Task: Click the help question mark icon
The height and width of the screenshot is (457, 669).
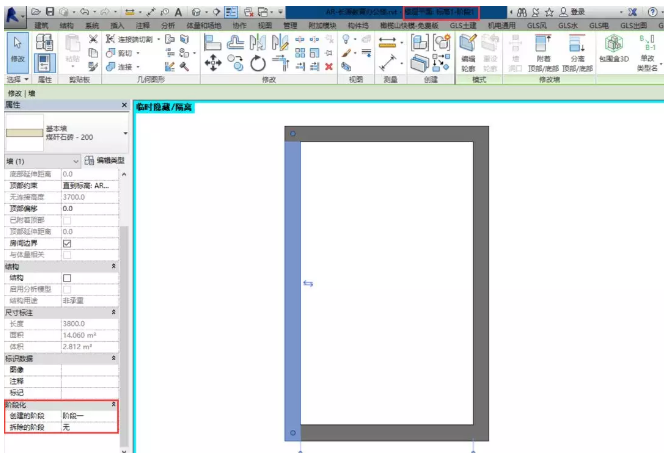Action: point(652,12)
